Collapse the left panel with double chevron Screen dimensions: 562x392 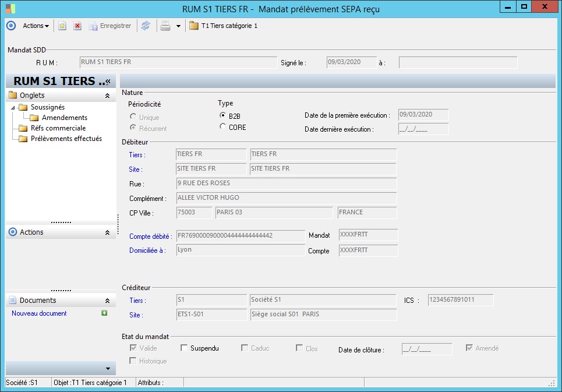(x=108, y=82)
